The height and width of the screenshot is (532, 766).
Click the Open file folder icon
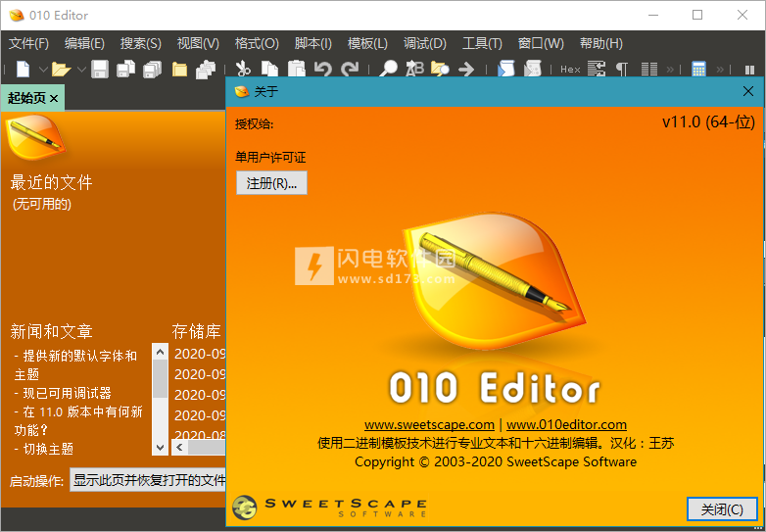coord(61,70)
